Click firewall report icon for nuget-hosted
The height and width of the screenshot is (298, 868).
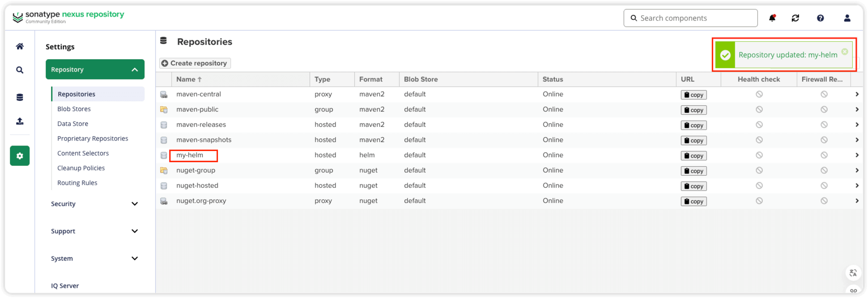tap(824, 186)
